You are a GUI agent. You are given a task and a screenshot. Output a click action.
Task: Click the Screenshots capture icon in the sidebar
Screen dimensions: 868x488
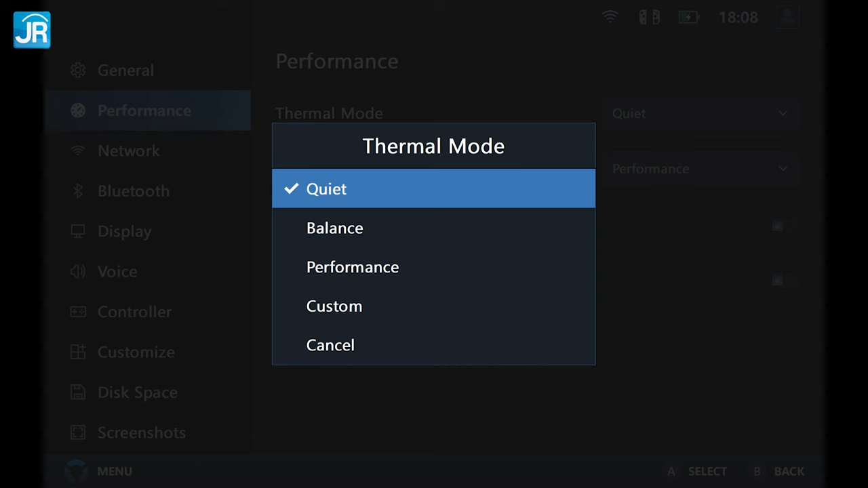(x=78, y=432)
